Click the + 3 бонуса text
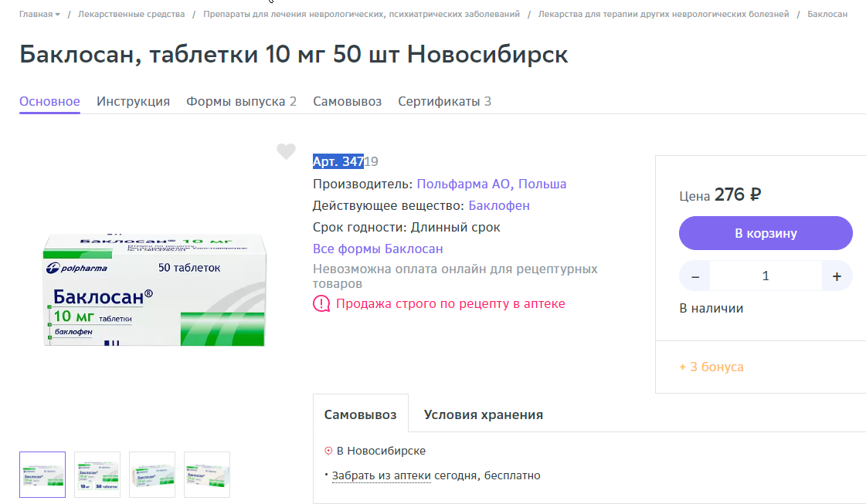Screen dimensions: 866x504 [711, 367]
